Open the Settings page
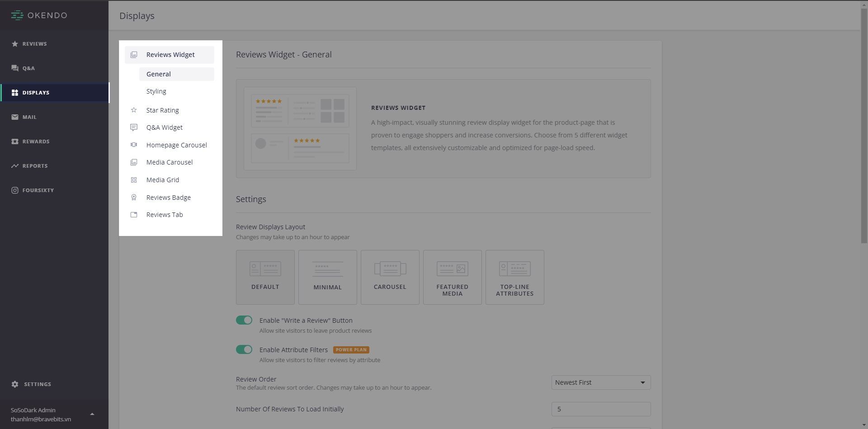The image size is (868, 429). tap(54, 384)
